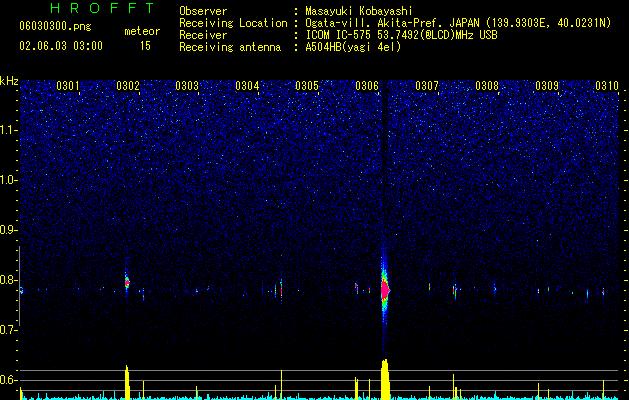Viewport: 629px width, 400px height.
Task: Click the 1.1 kHz axis label
Action: (9, 130)
